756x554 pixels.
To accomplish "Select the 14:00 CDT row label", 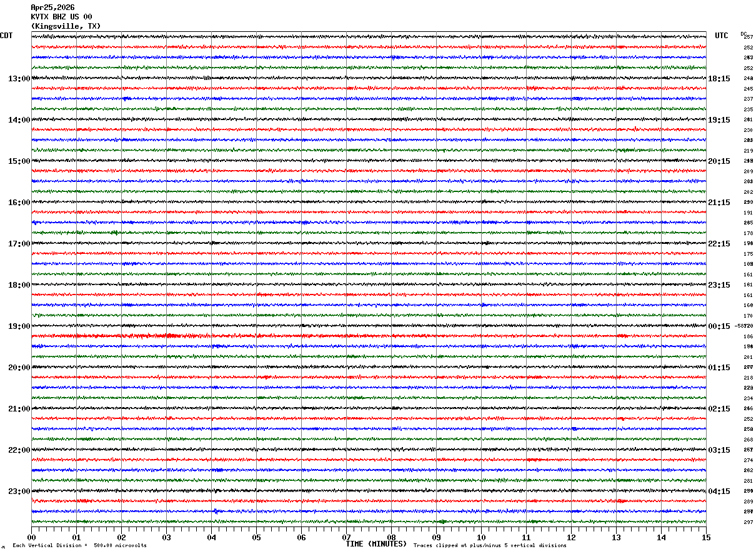I will (19, 120).
